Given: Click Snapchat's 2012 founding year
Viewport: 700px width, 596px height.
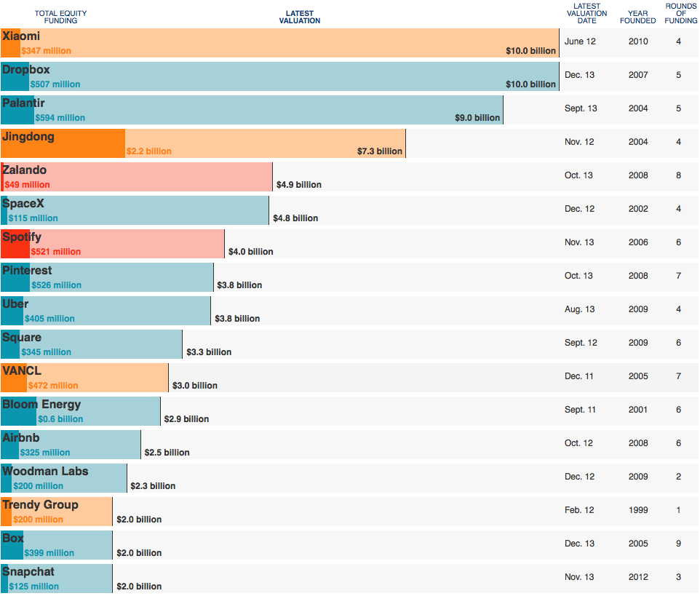Looking at the screenshot, I should [638, 577].
